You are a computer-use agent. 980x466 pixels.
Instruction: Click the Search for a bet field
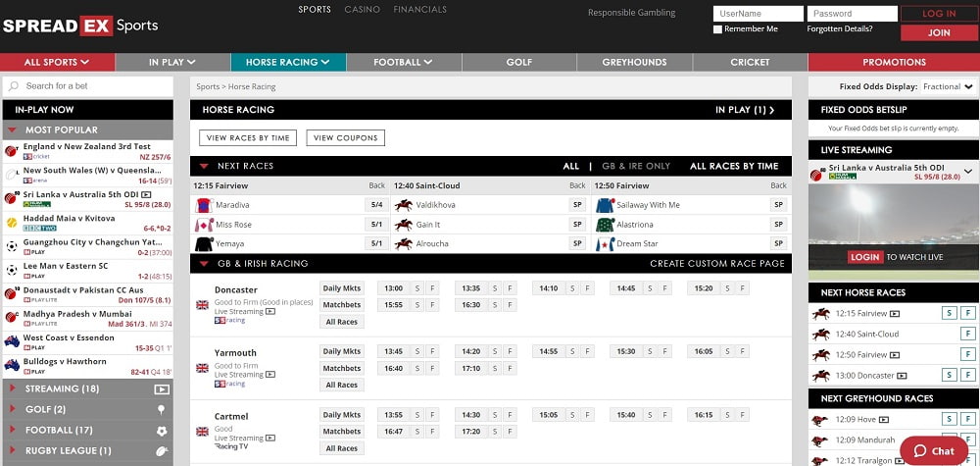click(x=87, y=86)
